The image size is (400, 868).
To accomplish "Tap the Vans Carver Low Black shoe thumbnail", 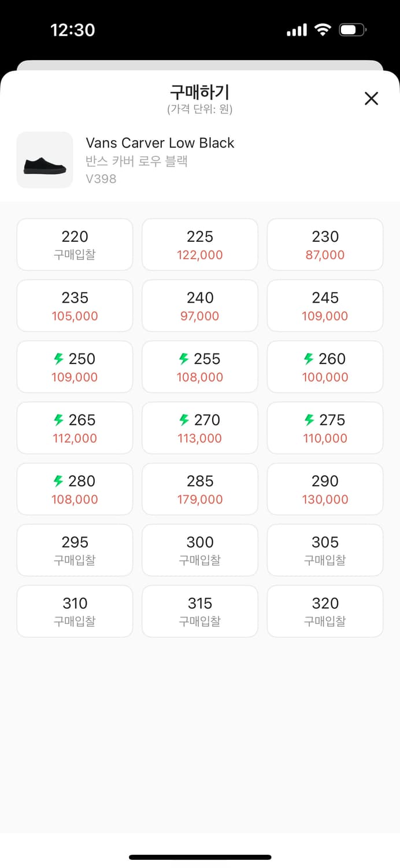I will click(x=45, y=160).
